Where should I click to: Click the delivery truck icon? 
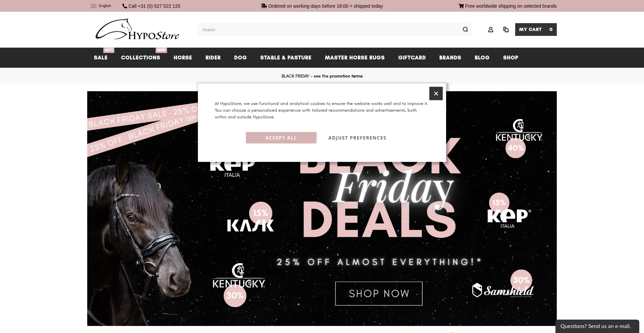click(x=264, y=6)
